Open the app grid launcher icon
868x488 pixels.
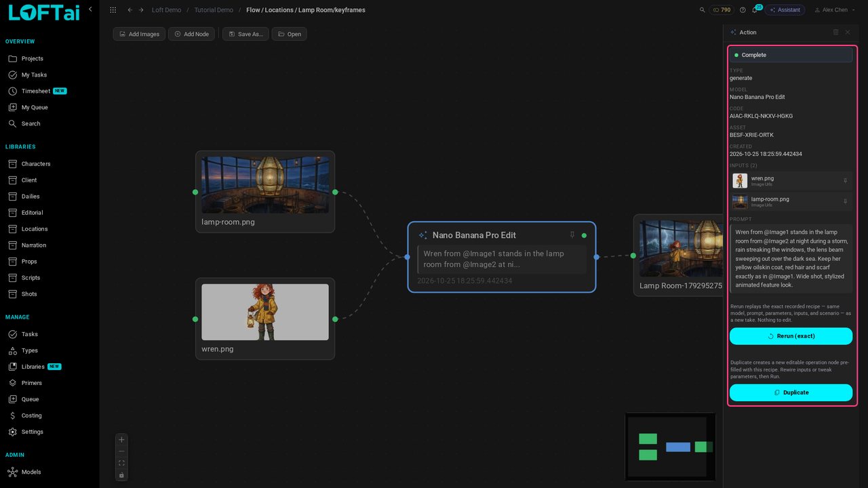coord(113,10)
